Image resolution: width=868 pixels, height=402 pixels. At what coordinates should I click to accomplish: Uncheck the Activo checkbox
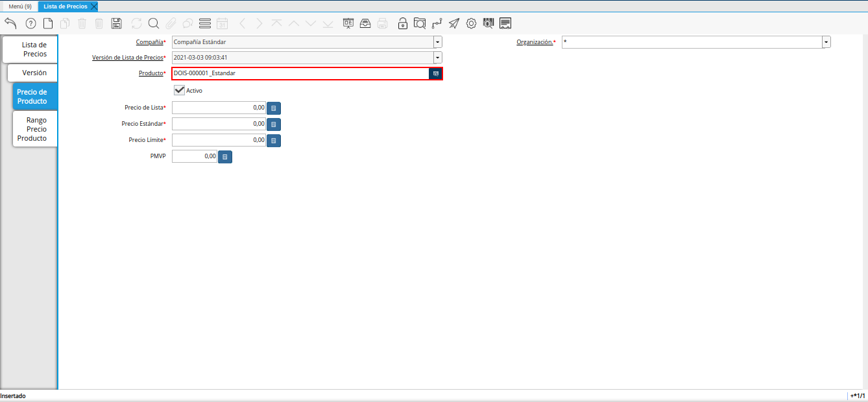point(180,90)
